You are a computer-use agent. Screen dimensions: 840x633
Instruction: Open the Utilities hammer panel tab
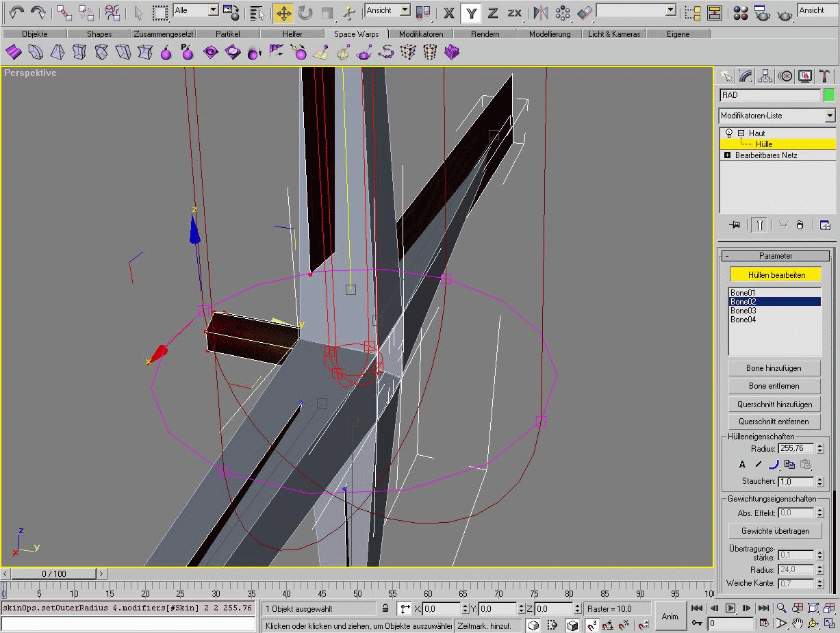pyautogui.click(x=825, y=76)
